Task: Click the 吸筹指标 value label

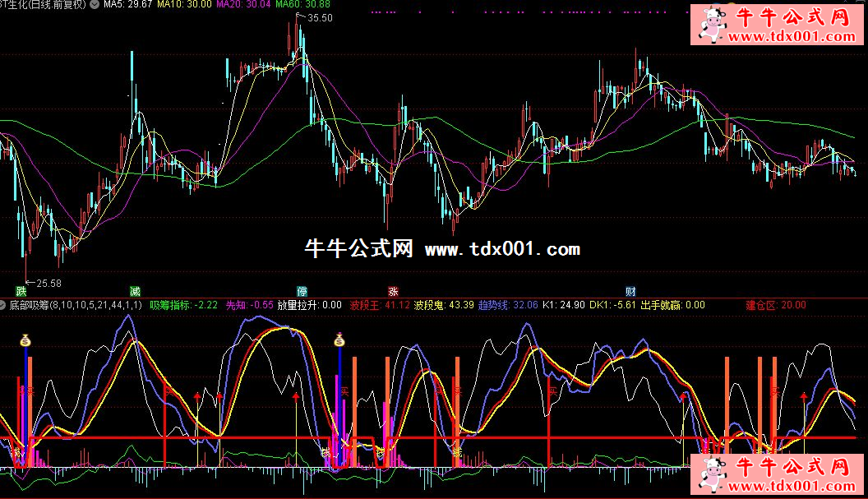Action: (183, 305)
